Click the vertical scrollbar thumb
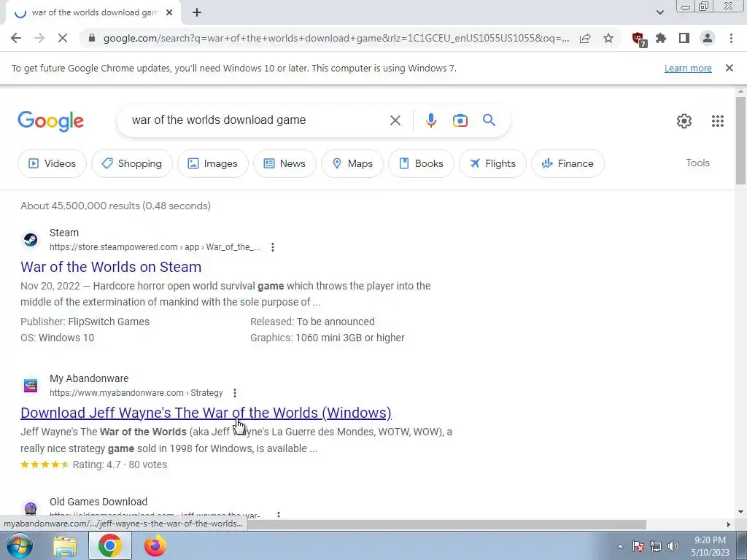Viewport: 747px width, 560px height. pos(740,141)
